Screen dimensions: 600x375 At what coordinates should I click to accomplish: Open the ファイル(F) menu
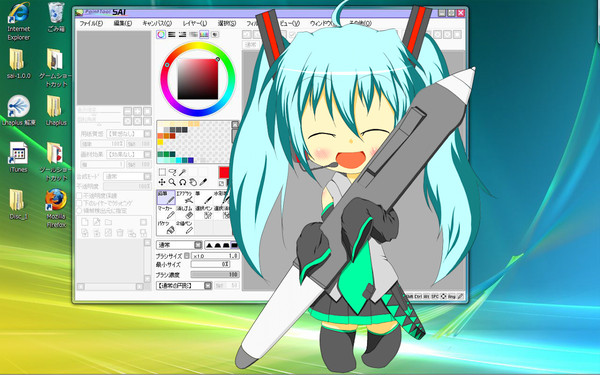(x=91, y=23)
